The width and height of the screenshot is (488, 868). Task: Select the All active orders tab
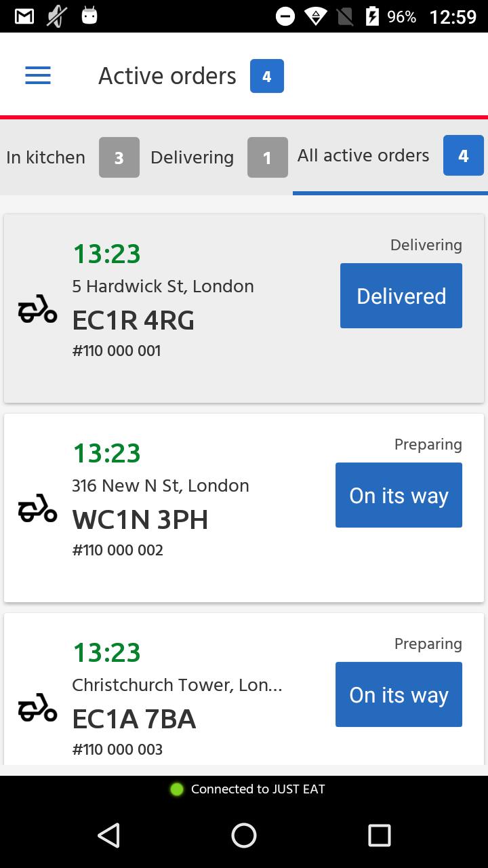[x=389, y=156]
